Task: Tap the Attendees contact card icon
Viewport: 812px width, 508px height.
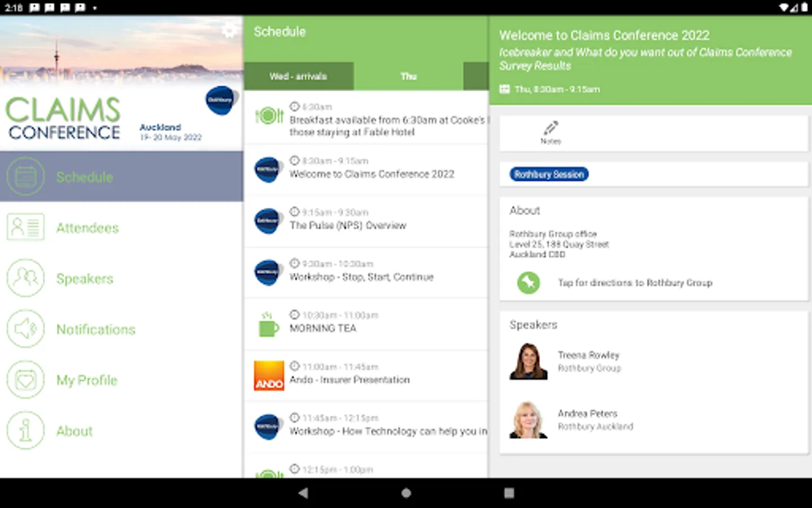Action: 25,227
